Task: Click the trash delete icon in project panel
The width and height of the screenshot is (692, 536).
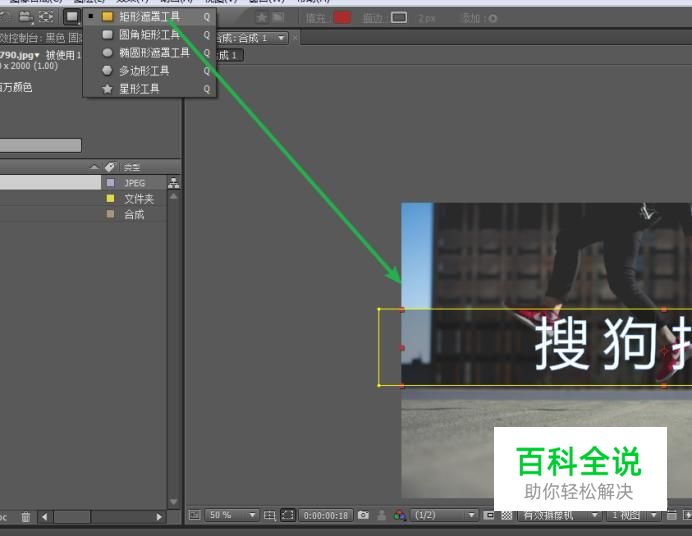Action: tap(26, 517)
